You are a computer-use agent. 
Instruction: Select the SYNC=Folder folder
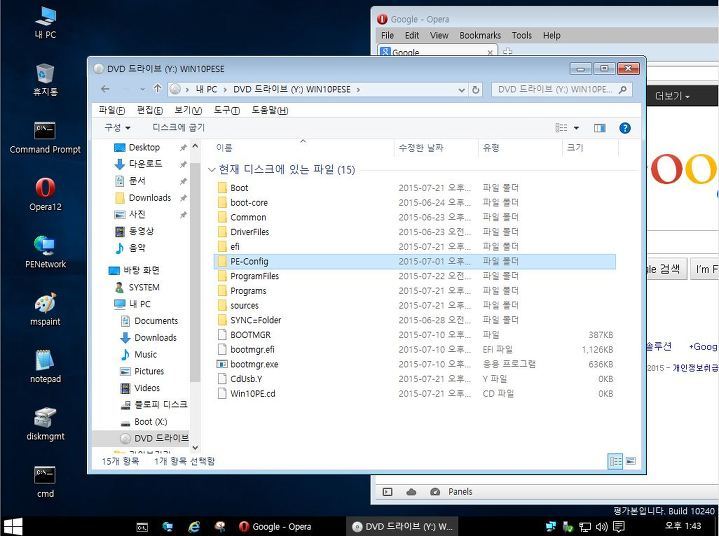[415, 320]
